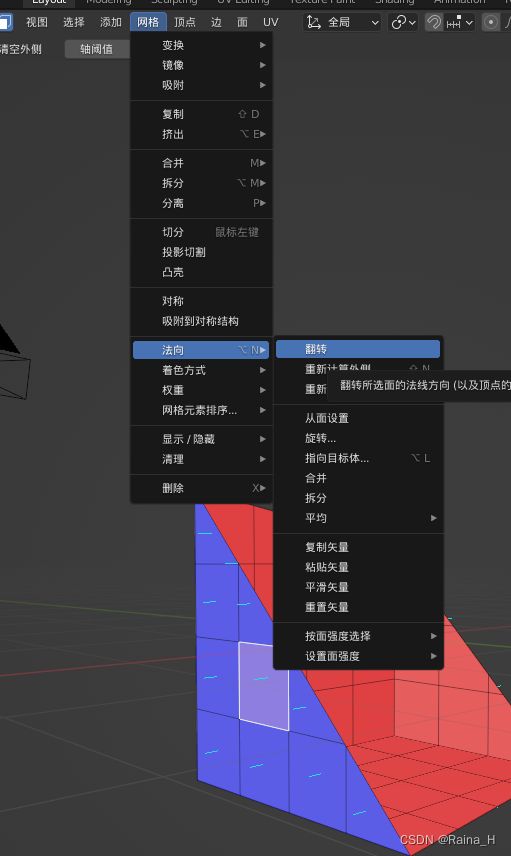Choose 从面设置
Screen dimensions: 511x856
pyautogui.click(x=358, y=418)
